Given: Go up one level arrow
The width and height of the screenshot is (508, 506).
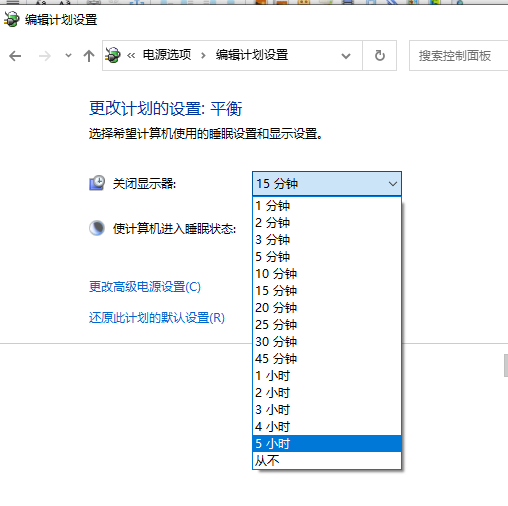Looking at the screenshot, I should [x=89, y=56].
